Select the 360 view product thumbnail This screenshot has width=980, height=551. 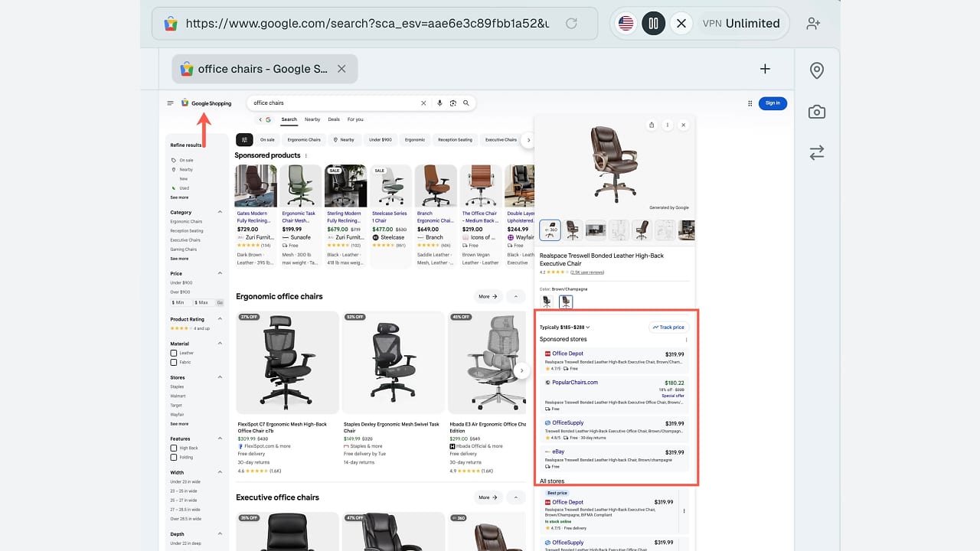click(x=550, y=230)
